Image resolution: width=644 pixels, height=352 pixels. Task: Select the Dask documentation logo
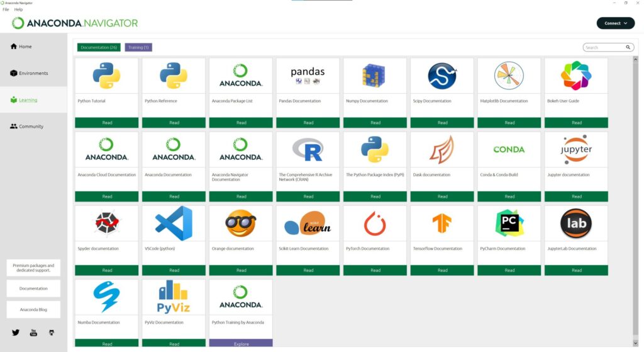point(442,150)
